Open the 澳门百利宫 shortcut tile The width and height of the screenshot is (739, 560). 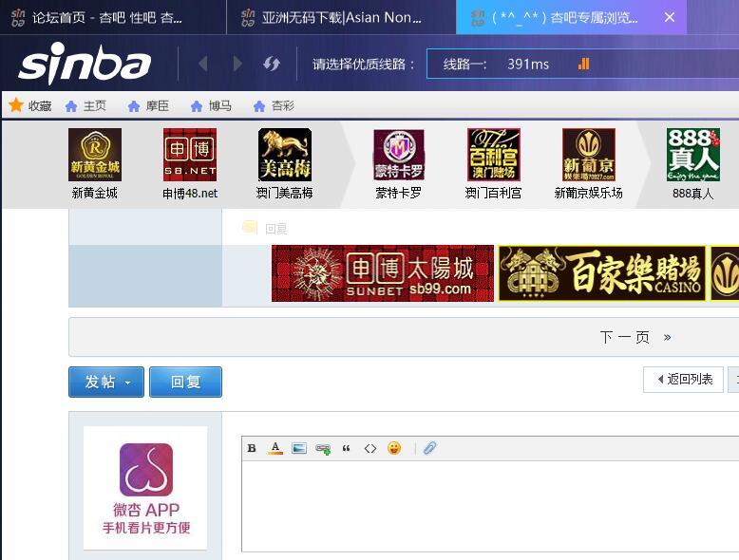click(493, 163)
